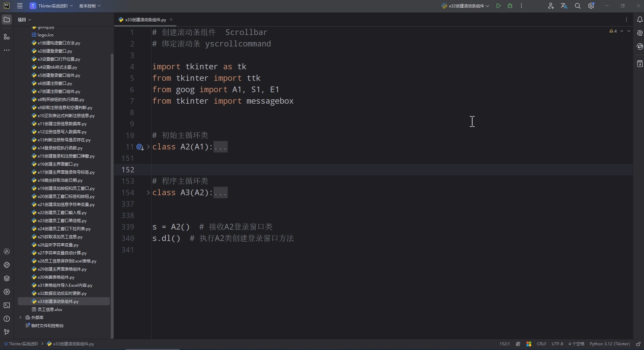
Task: Open the Notifications bell panel
Action: pyautogui.click(x=640, y=20)
